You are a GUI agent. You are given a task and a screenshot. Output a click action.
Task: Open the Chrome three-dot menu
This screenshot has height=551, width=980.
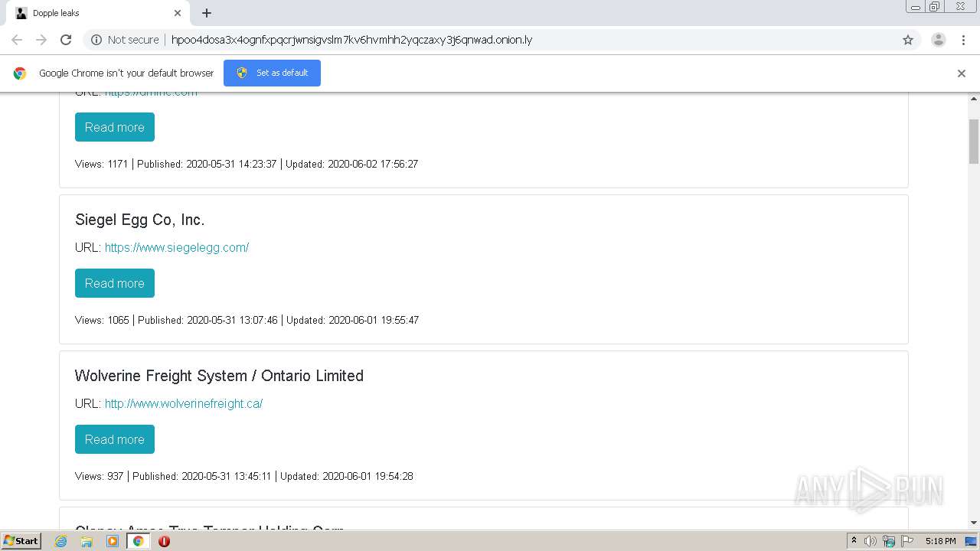[x=963, y=40]
